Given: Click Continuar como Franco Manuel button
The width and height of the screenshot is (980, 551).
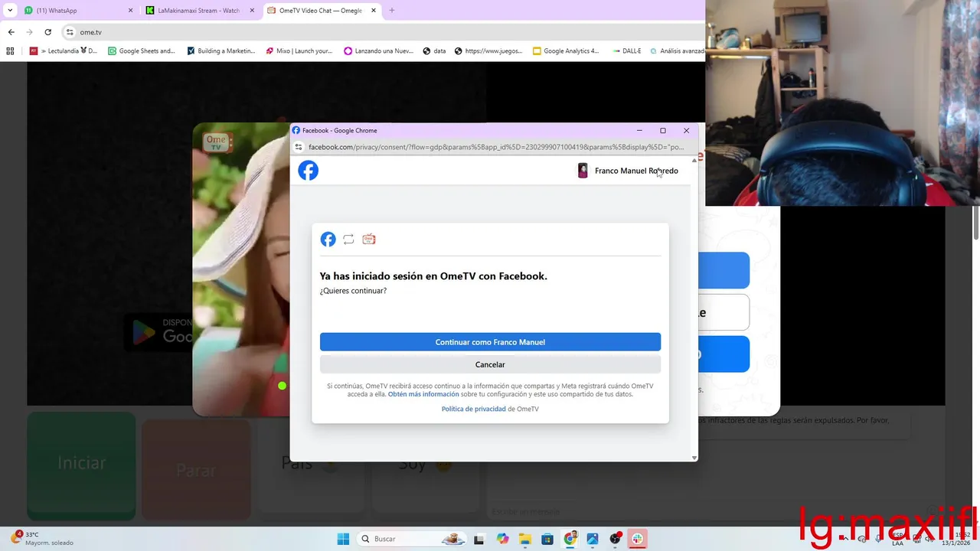Looking at the screenshot, I should pos(490,342).
